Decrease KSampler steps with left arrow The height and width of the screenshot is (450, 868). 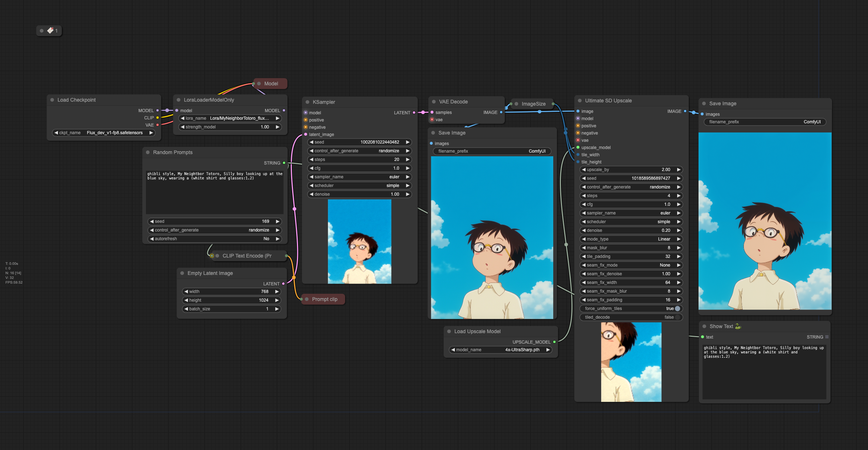coord(311,160)
